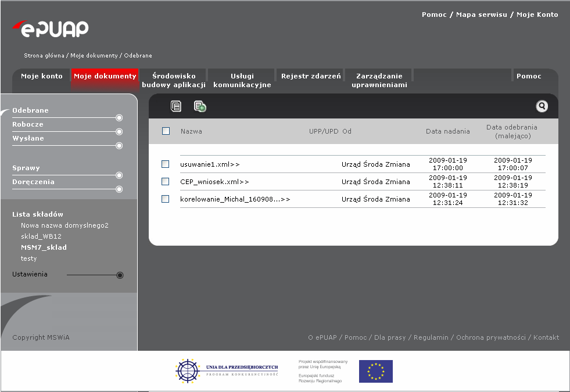Check the box for korelowanie_Michal_160908
This screenshot has height=392, width=570.
coord(166,199)
